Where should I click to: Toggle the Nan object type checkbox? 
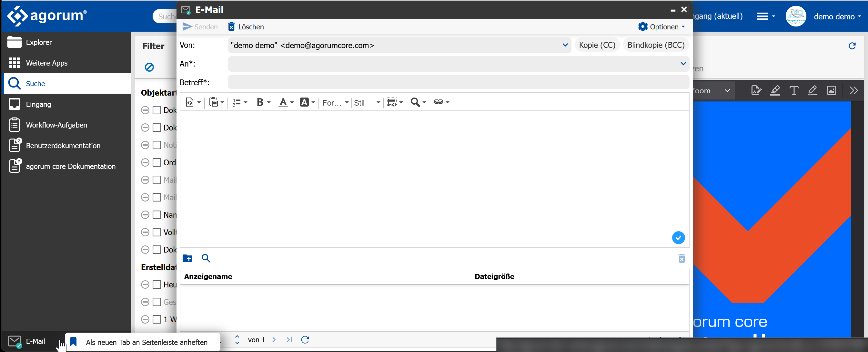pyautogui.click(x=157, y=215)
